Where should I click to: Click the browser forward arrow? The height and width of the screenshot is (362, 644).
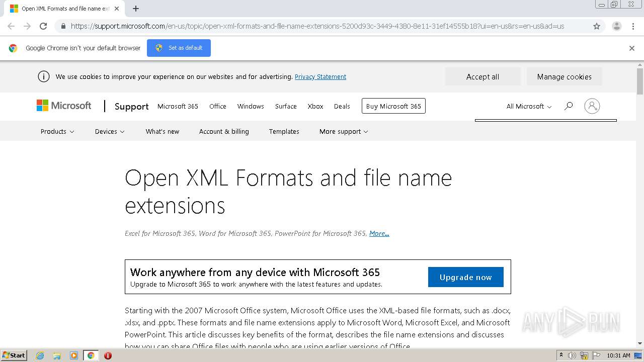pyautogui.click(x=27, y=26)
